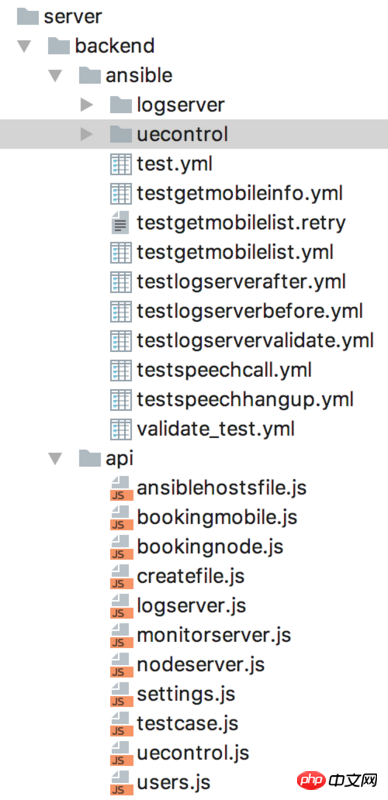Select testgetmobileinfo.yml file

pyautogui.click(x=239, y=194)
